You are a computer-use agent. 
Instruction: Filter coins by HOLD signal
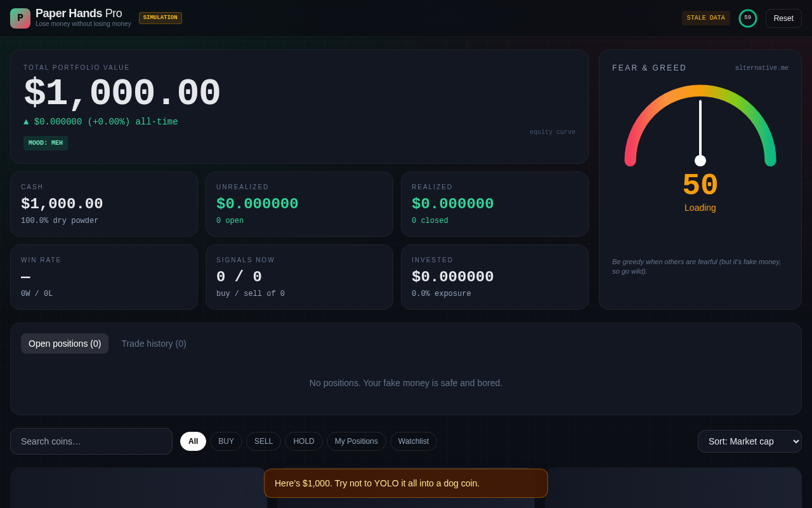coord(304,441)
